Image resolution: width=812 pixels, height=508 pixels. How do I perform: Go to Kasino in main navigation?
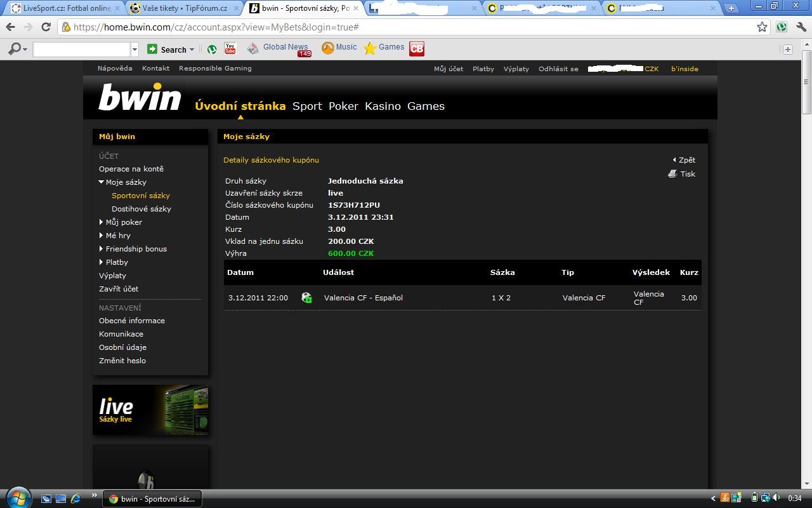coord(383,106)
